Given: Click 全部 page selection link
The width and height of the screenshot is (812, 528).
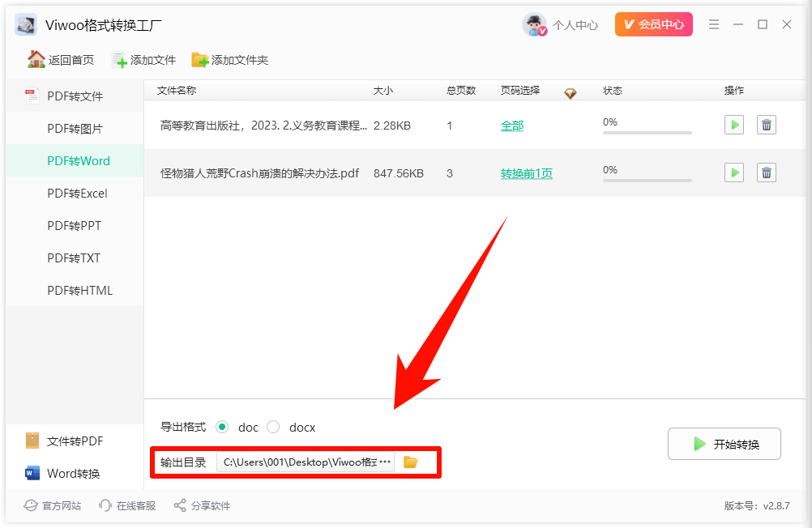Looking at the screenshot, I should tap(512, 126).
